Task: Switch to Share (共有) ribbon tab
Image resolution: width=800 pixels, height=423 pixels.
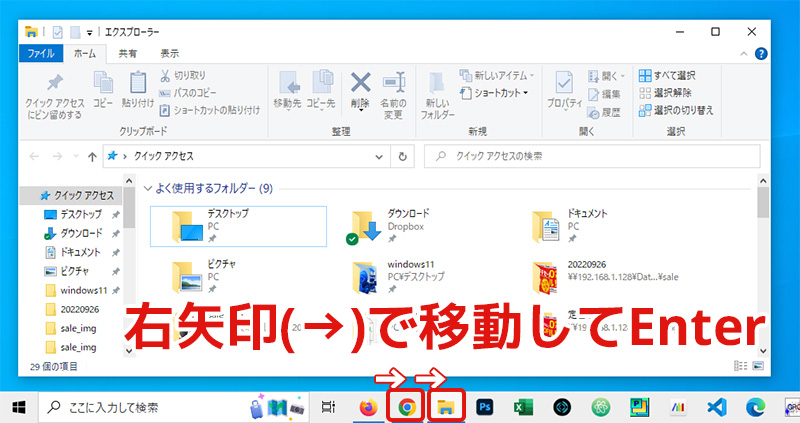Action: [x=128, y=53]
